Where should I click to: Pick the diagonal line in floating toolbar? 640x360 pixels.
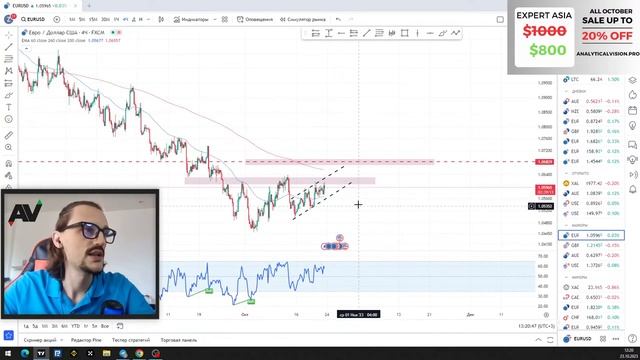click(367, 33)
